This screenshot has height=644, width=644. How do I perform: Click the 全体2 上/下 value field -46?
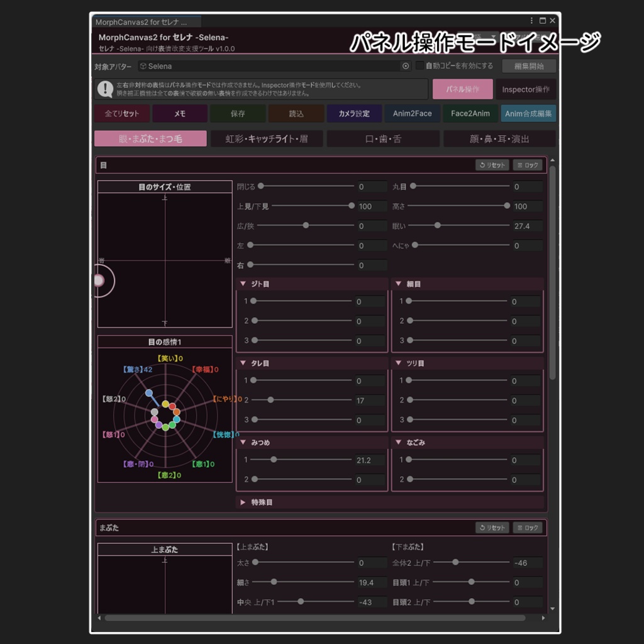point(528,563)
